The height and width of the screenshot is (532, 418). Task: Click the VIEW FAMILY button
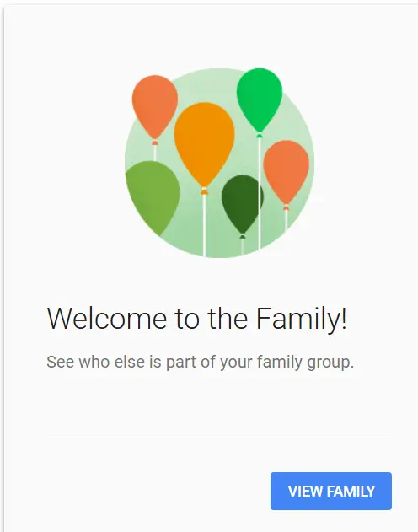pyautogui.click(x=331, y=491)
